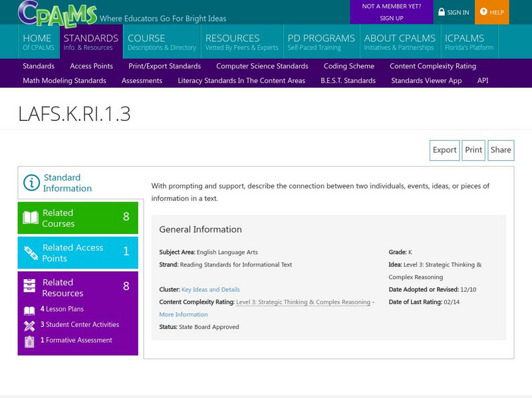The width and height of the screenshot is (532, 398).
Task: Click the Help question mark icon
Action: click(484, 12)
